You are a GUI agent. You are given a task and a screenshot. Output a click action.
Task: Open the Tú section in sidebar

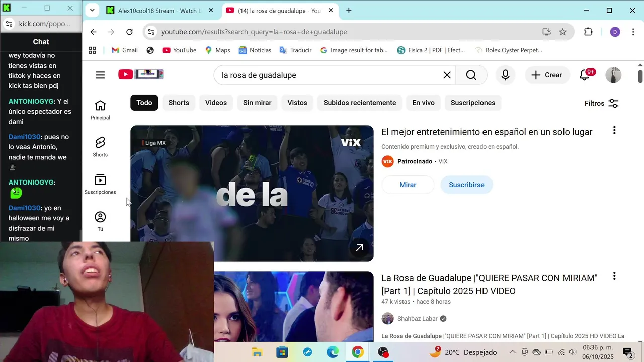point(100,221)
